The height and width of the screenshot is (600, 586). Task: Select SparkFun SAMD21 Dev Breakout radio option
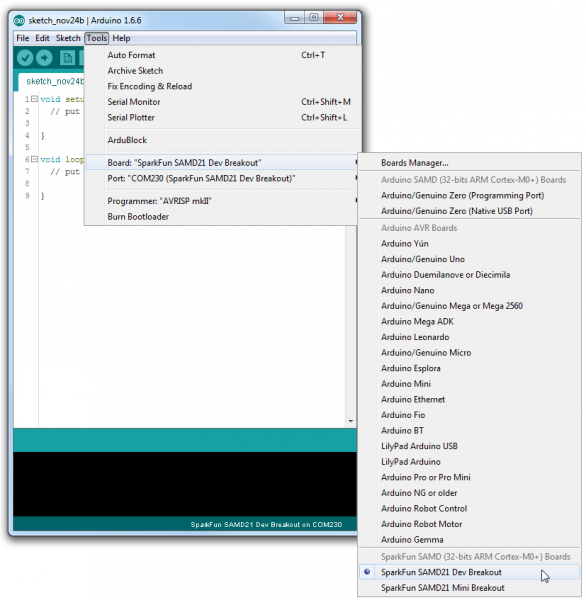tap(469, 572)
